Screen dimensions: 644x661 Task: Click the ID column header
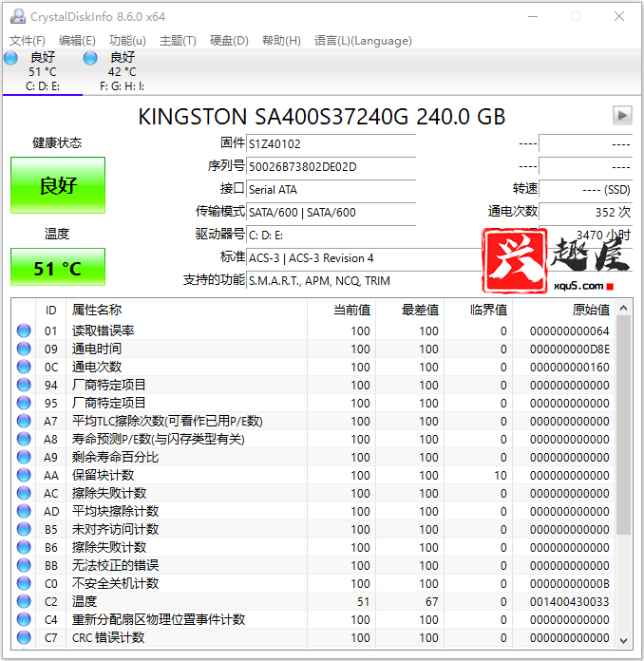pyautogui.click(x=51, y=311)
